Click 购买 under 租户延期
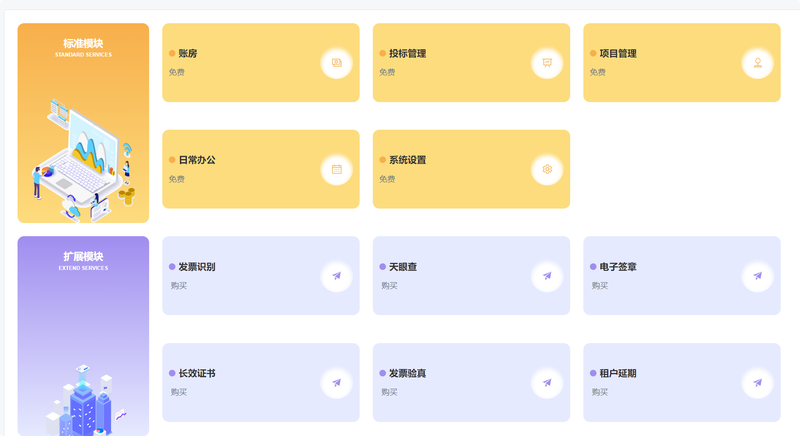This screenshot has height=436, width=800. 599,392
